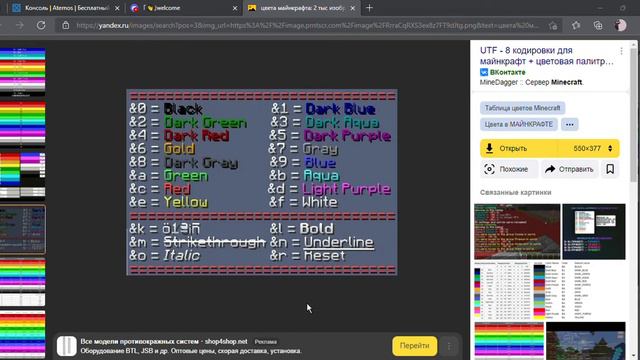Open the Minecraft chat related picture thumbnail
The image size is (640, 360).
(517, 232)
